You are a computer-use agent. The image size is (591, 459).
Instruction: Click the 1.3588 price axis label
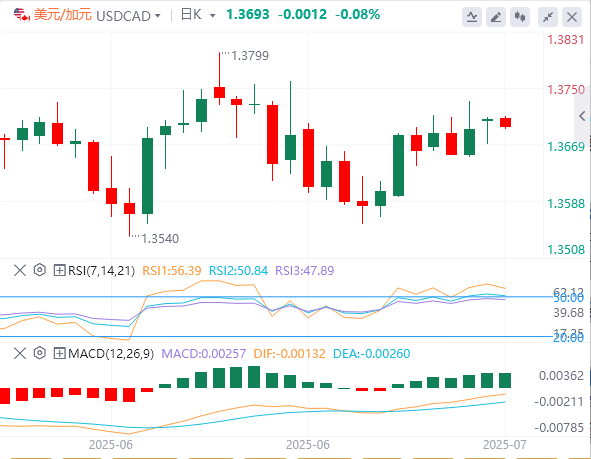pos(566,203)
